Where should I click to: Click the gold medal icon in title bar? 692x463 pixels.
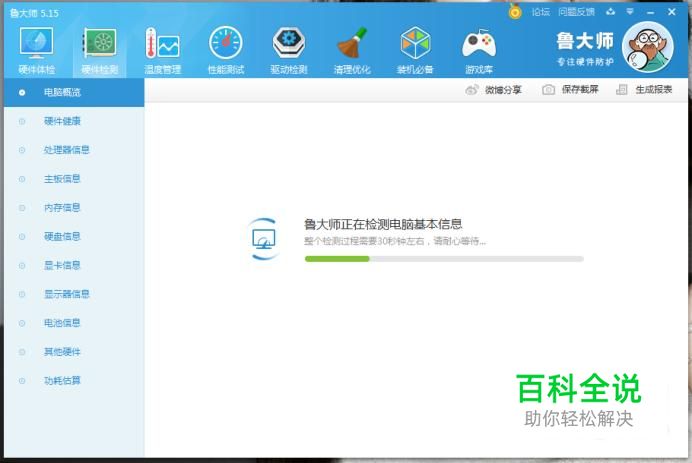515,11
